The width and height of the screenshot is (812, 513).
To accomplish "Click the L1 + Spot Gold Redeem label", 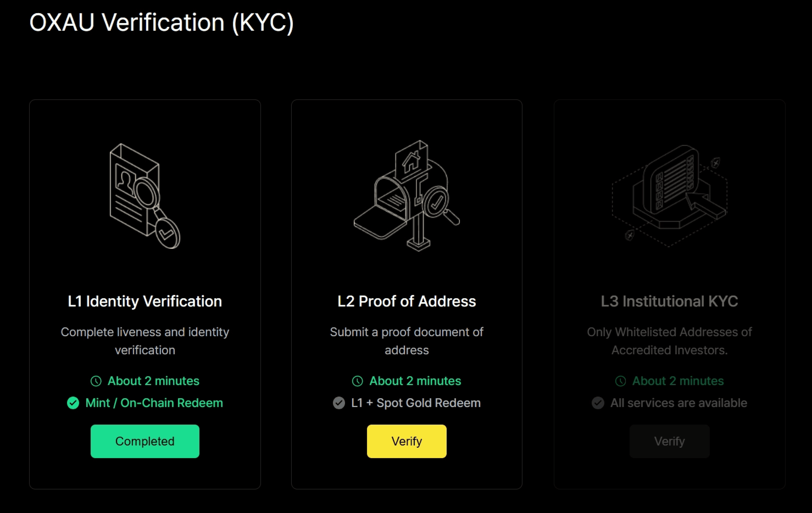I will point(416,403).
